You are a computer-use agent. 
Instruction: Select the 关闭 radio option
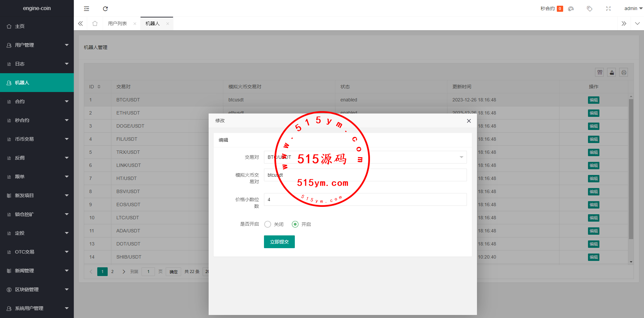coord(268,224)
